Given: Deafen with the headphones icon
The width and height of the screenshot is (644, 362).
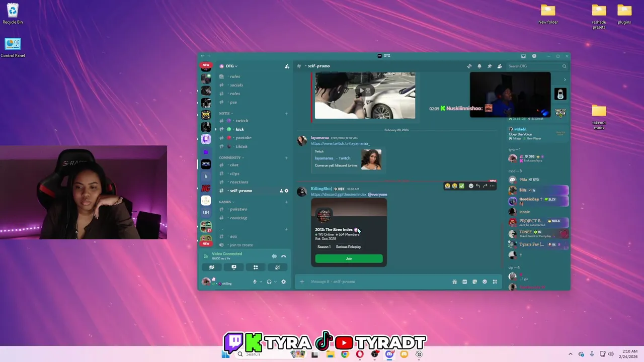Looking at the screenshot, I should [269, 282].
